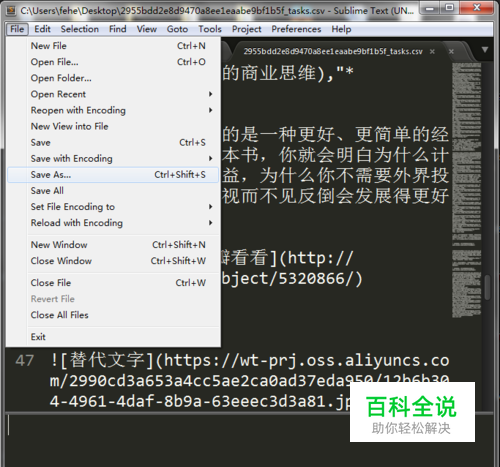Image resolution: width=500 pixels, height=467 pixels.
Task: Open the Selection menu
Action: tap(80, 29)
